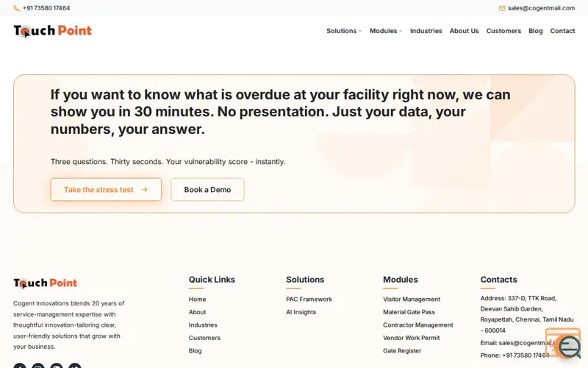This screenshot has width=588, height=368.
Task: Click the TouchPoint logo in footer
Action: [46, 283]
